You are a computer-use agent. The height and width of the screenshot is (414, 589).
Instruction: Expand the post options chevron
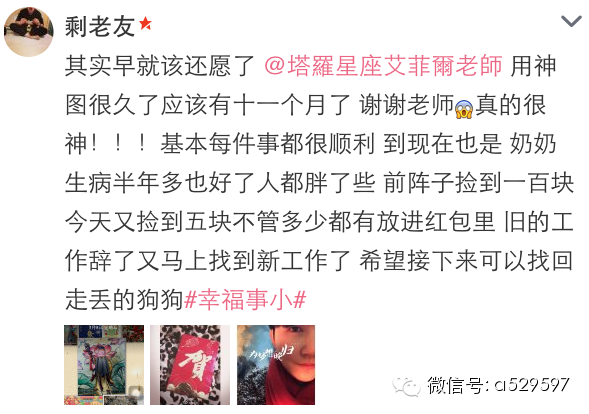click(571, 21)
